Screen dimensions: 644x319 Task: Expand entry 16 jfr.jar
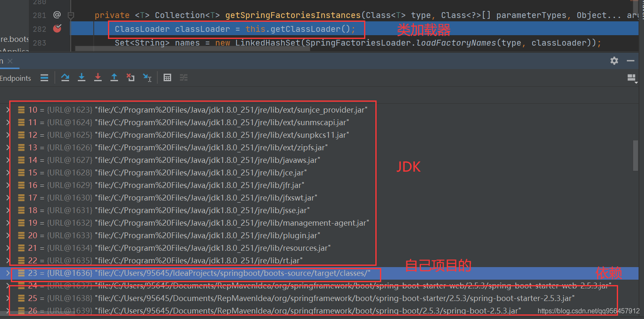click(x=7, y=185)
